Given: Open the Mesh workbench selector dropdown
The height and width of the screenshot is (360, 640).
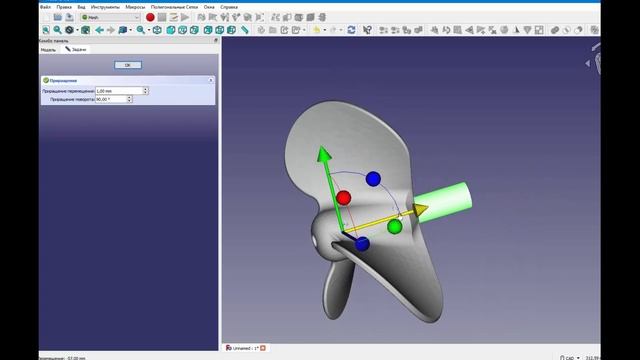Looking at the screenshot, I should click(x=110, y=17).
